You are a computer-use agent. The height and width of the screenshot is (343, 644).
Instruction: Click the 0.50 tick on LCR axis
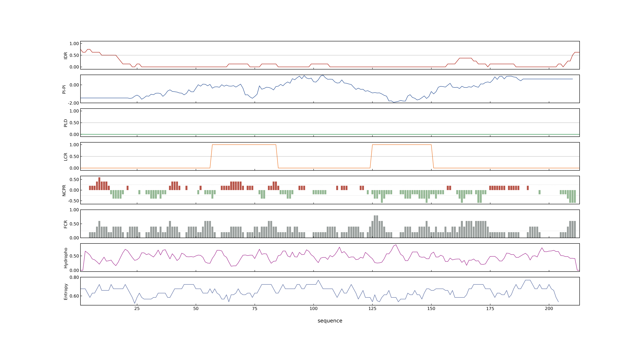click(x=74, y=157)
